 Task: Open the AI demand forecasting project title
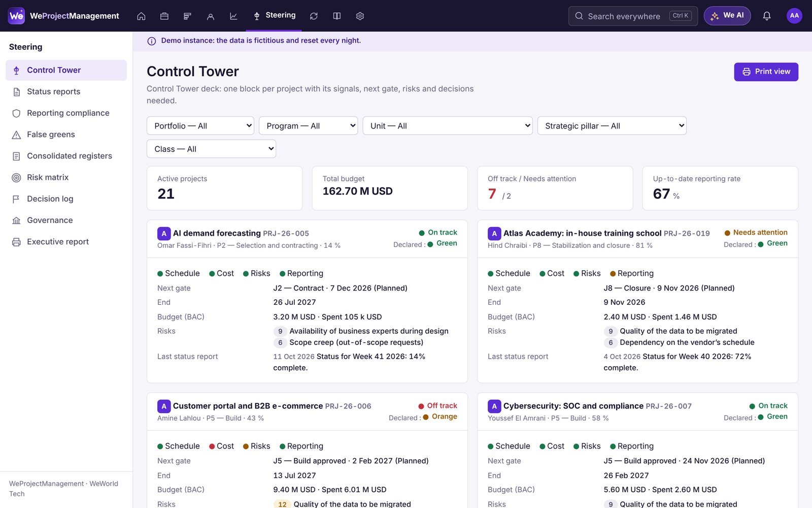point(217,233)
